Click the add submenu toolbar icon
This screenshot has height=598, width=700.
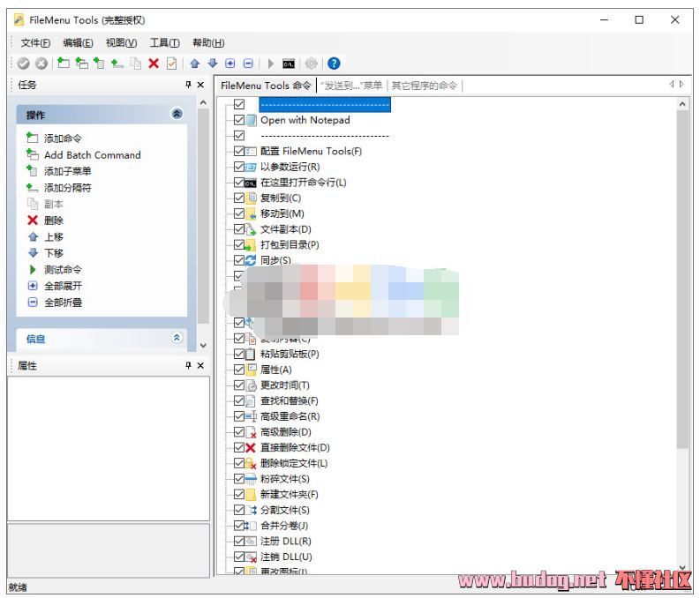pos(99,64)
